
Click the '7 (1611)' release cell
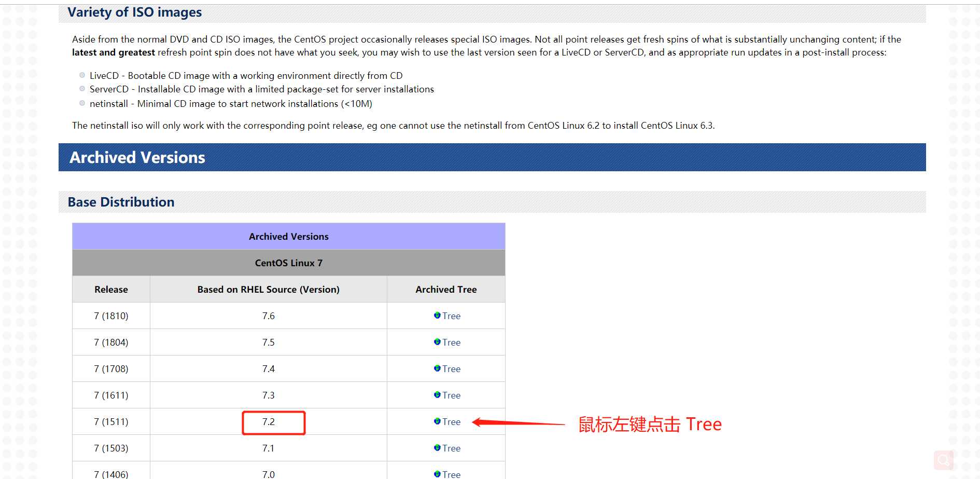(111, 395)
